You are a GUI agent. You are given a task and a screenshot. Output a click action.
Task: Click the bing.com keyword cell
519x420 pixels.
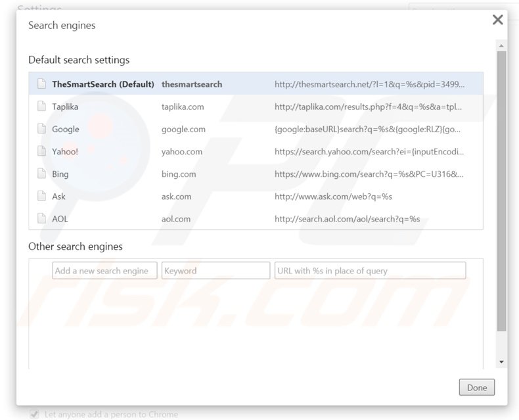pyautogui.click(x=179, y=174)
